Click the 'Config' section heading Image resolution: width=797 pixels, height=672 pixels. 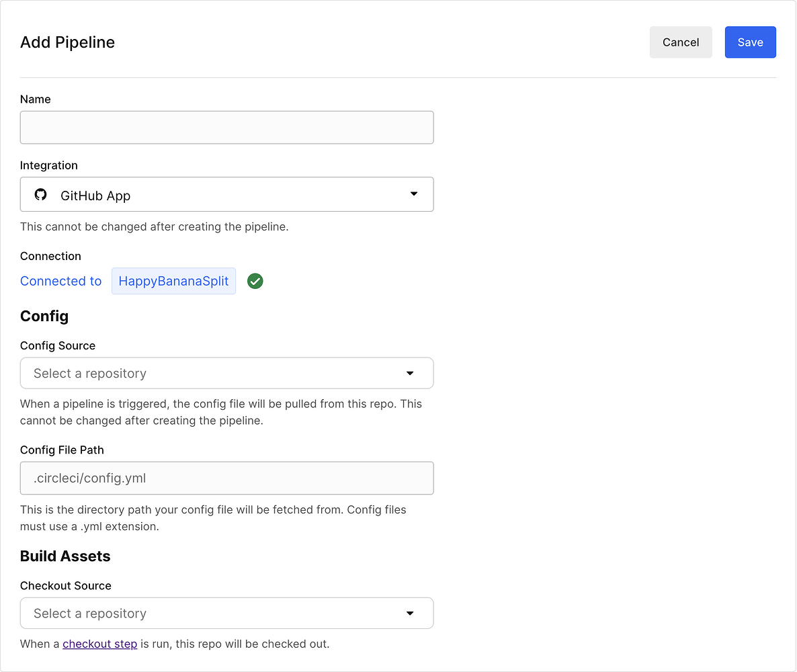(x=44, y=316)
